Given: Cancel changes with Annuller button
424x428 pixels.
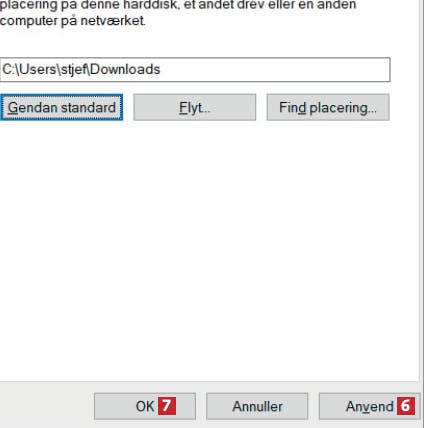Looking at the screenshot, I should [257, 406].
